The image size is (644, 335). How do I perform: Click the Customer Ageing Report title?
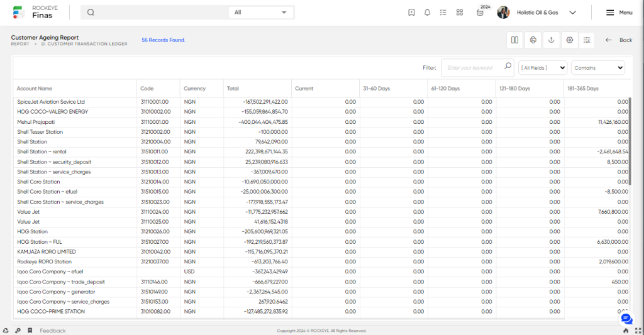pos(45,37)
